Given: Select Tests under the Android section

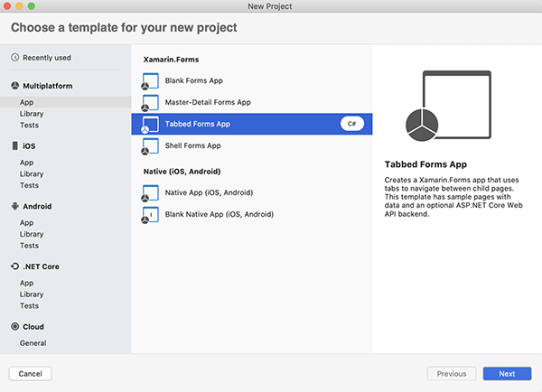Looking at the screenshot, I should 30,246.
